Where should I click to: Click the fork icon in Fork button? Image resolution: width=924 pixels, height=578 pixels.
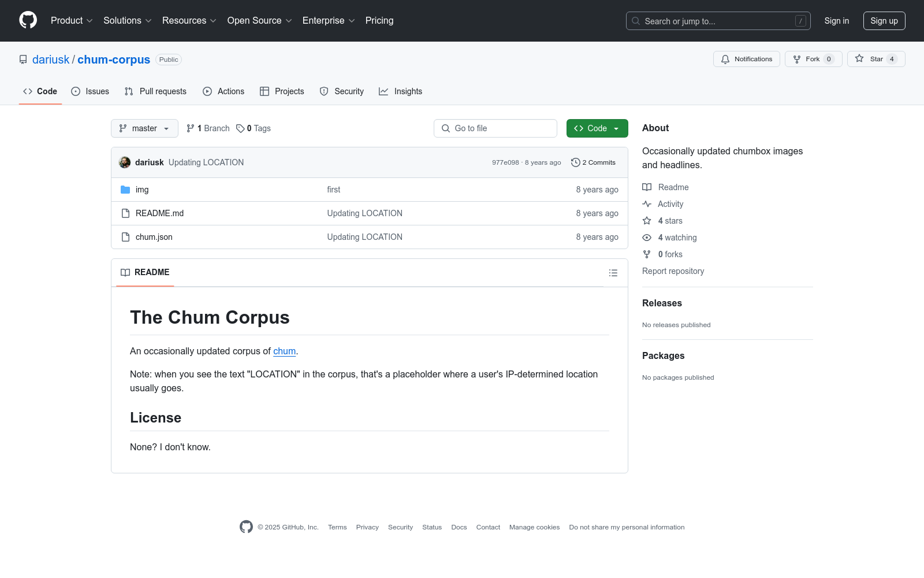pyautogui.click(x=797, y=59)
